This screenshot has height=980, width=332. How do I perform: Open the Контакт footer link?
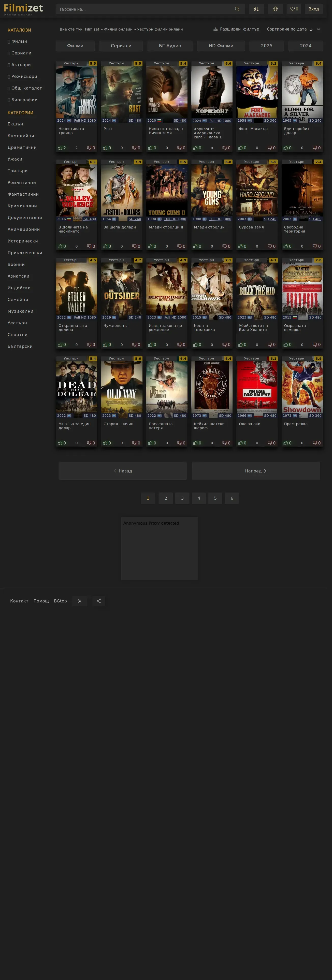tap(19, 601)
